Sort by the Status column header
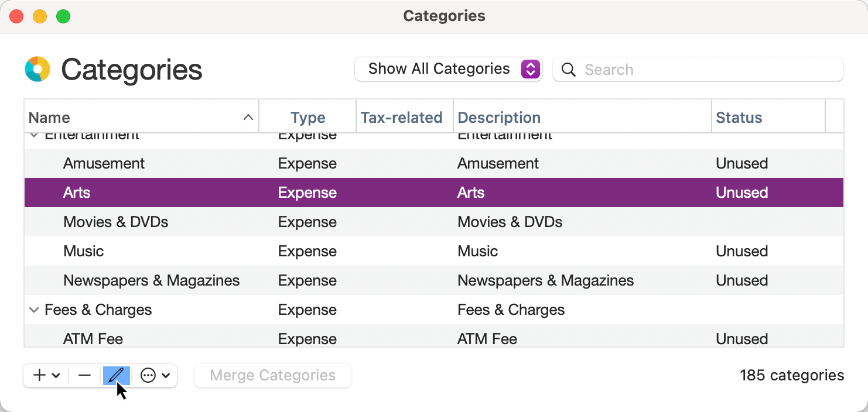The height and width of the screenshot is (412, 868). 739,118
